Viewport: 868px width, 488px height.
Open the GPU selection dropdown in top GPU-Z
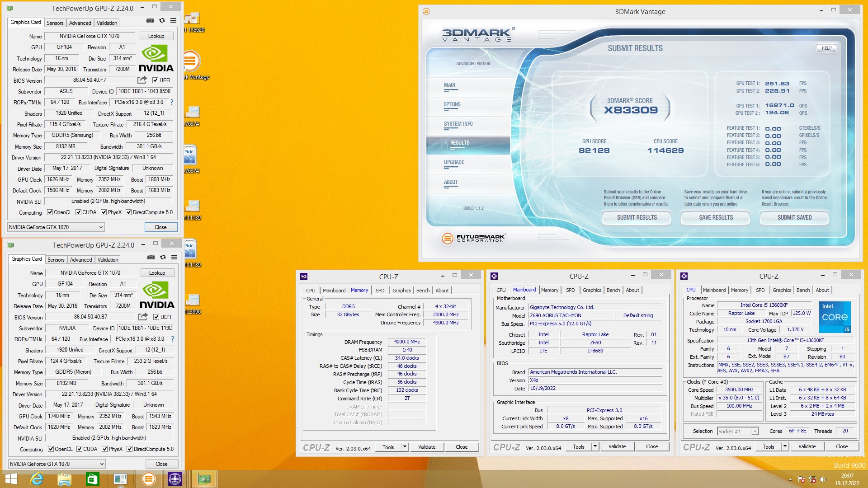pos(56,227)
